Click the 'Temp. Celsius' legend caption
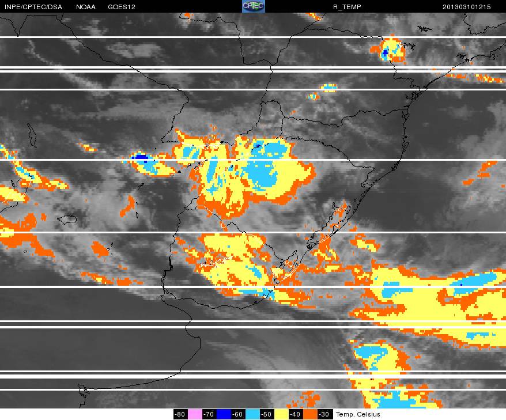The height and width of the screenshot is (420, 506). click(x=358, y=414)
